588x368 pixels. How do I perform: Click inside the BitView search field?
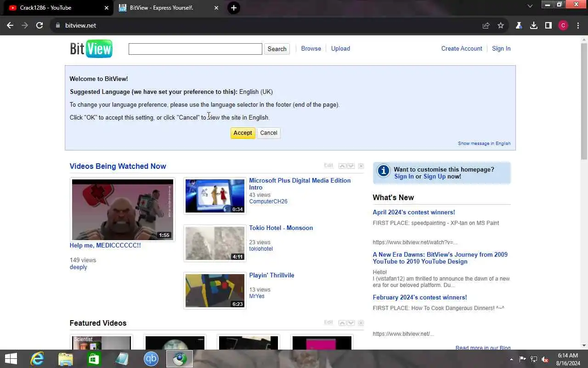point(195,49)
